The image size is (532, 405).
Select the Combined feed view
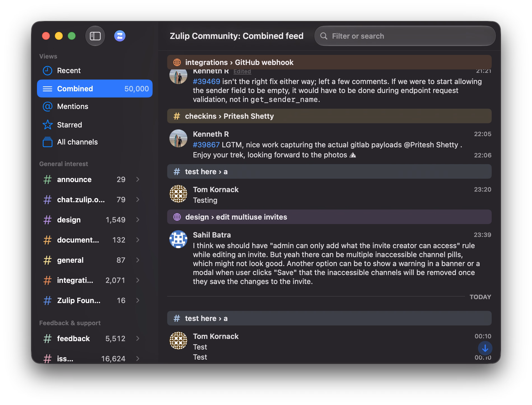95,89
